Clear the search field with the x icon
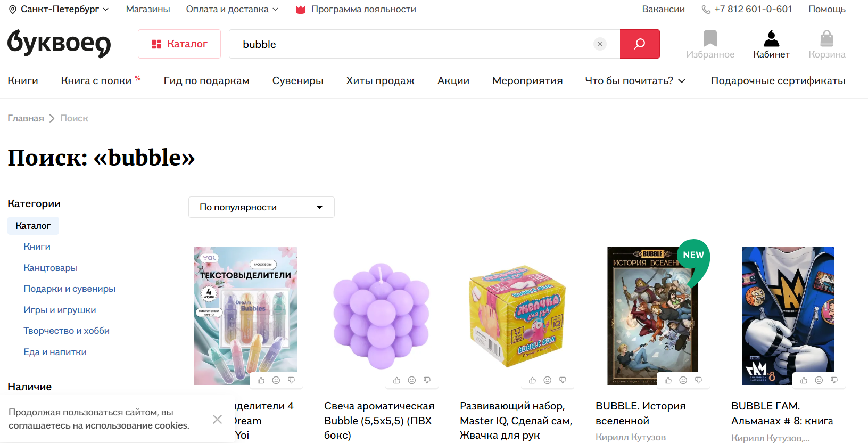Viewport: 868px width, 443px height. coord(600,44)
